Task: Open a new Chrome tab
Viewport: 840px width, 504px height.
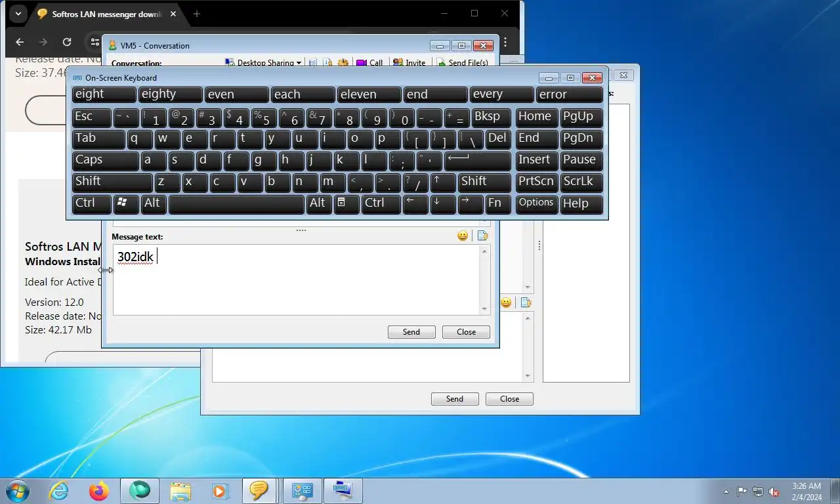Action: pyautogui.click(x=196, y=14)
